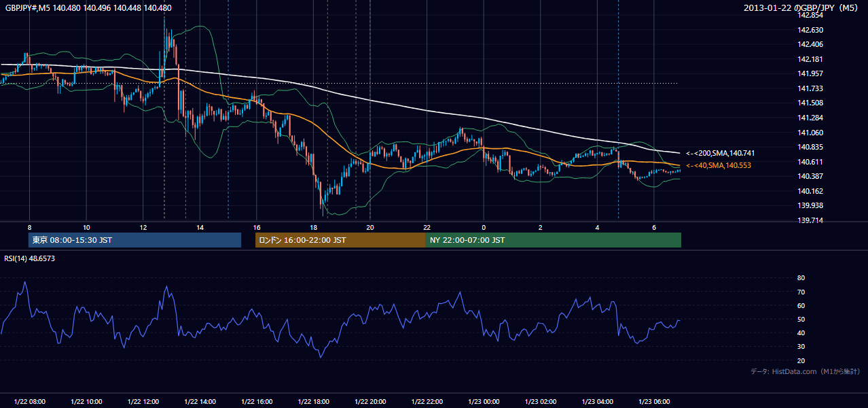Click the 1/22 08:00 bottom time label
868x408 pixels.
tap(29, 402)
